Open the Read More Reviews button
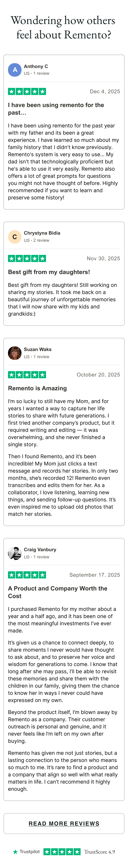Image resolution: width=128 pixels, height=868 pixels. pyautogui.click(x=64, y=824)
